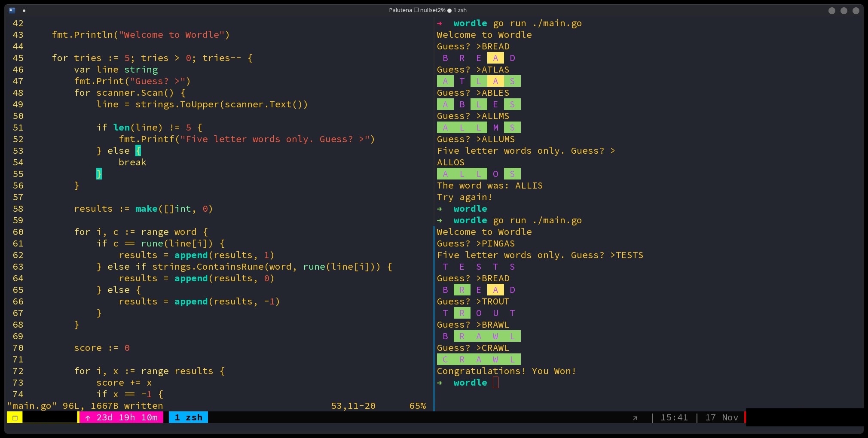
Task: Click the "Guess? >TESTS" terminal line
Action: coord(540,255)
